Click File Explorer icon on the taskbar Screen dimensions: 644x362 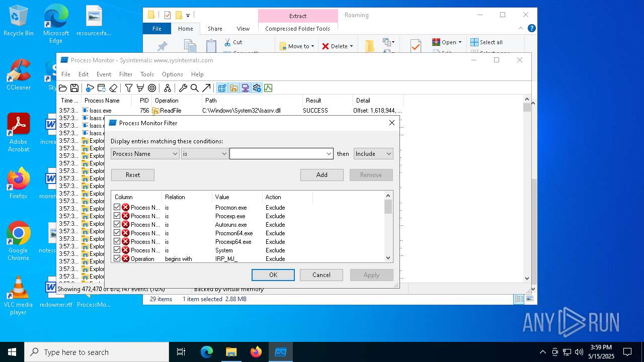[x=231, y=352]
